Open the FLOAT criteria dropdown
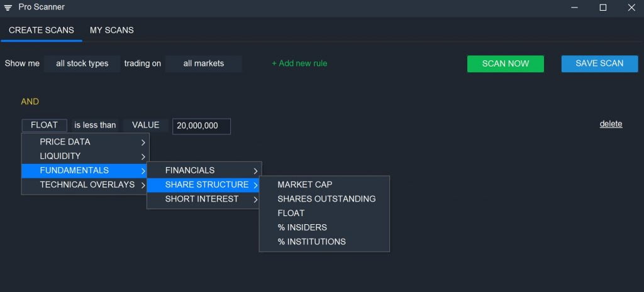This screenshot has width=644, height=292. [x=44, y=126]
